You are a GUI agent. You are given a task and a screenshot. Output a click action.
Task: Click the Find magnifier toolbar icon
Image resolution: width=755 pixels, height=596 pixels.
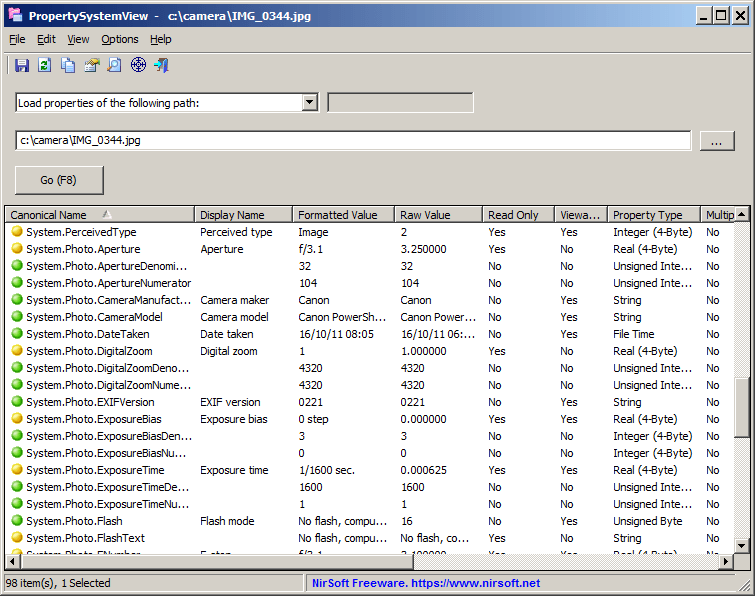coord(115,65)
